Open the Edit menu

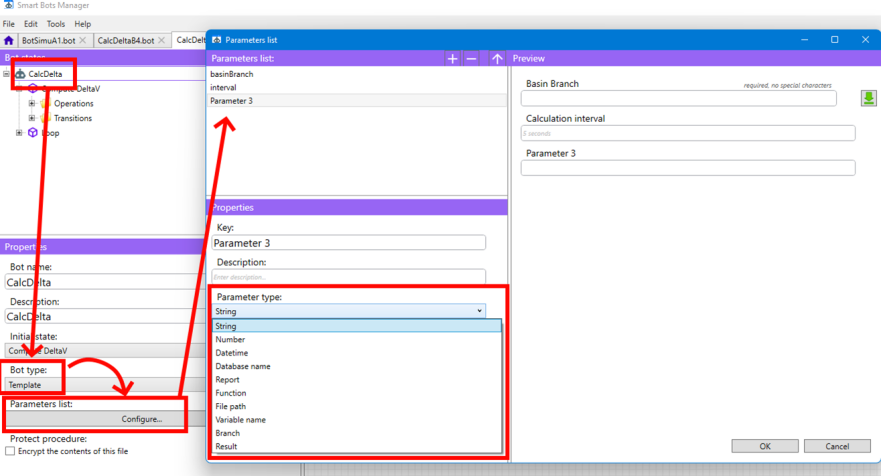pos(31,24)
